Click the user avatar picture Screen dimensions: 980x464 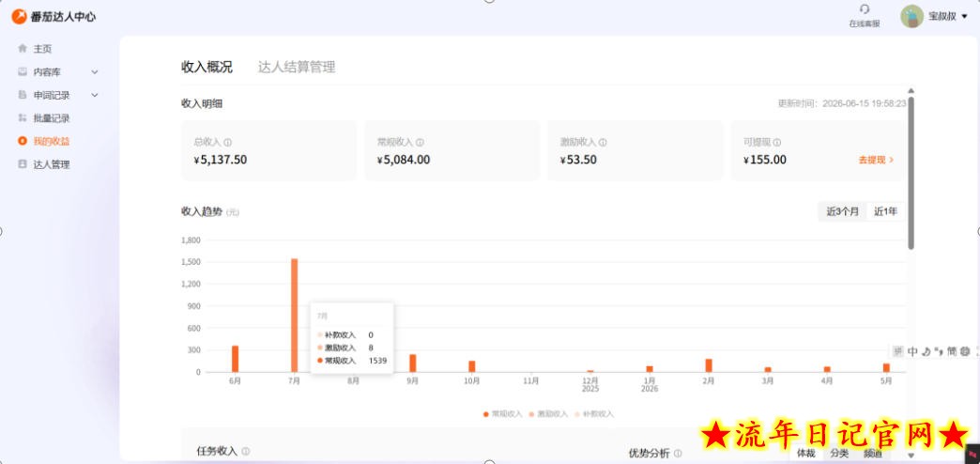(x=911, y=16)
